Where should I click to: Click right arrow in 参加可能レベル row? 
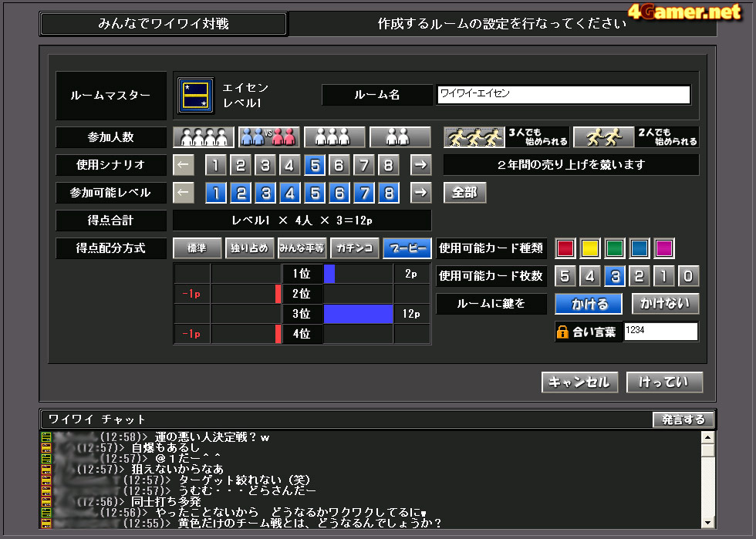(420, 193)
